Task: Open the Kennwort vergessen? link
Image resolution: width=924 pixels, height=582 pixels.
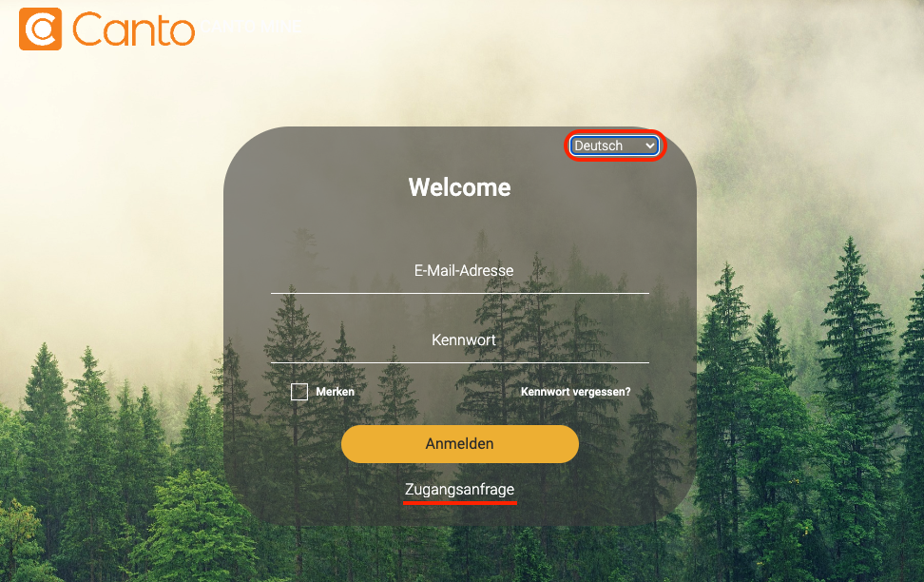Action: [575, 392]
